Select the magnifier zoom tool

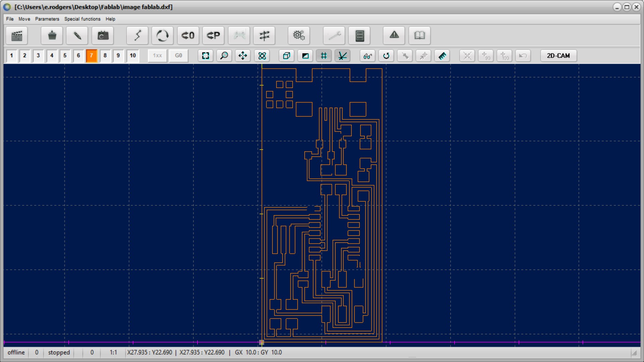click(224, 56)
